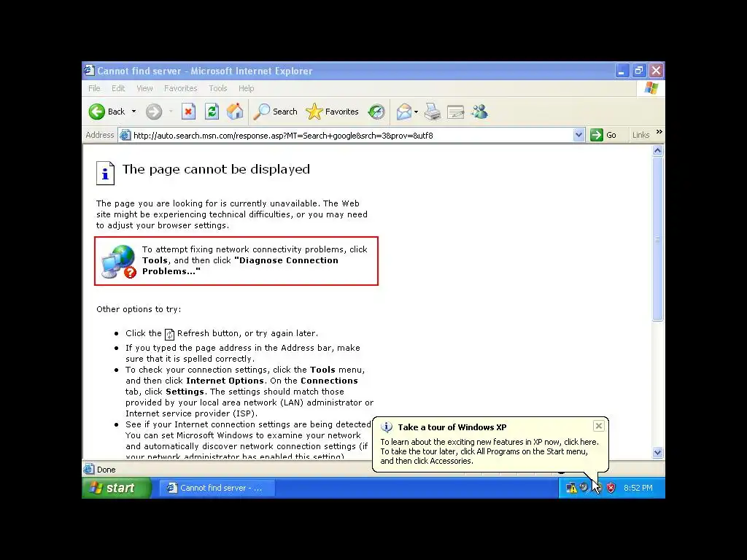Restore down the Internet Explorer window
The height and width of the screenshot is (560, 747).
point(639,71)
